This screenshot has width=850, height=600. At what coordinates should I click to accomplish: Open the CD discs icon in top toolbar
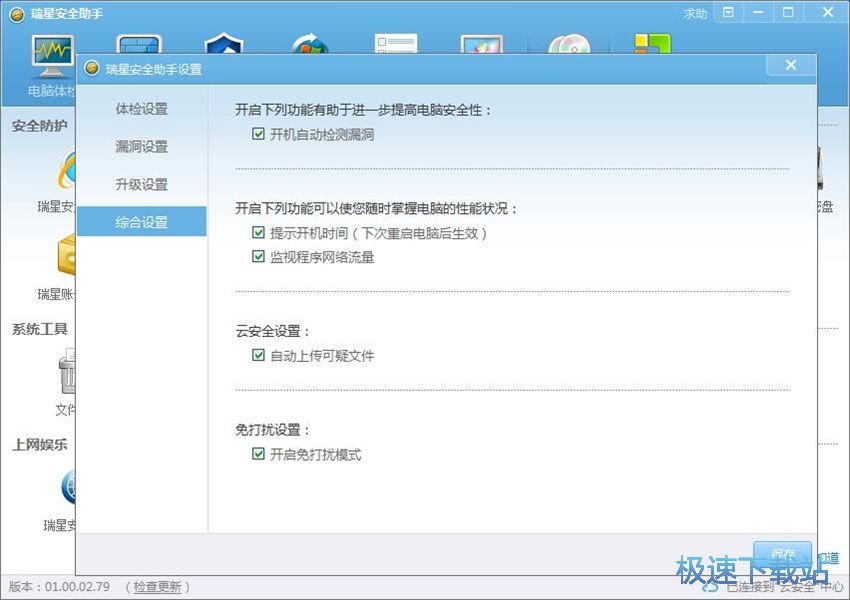569,44
